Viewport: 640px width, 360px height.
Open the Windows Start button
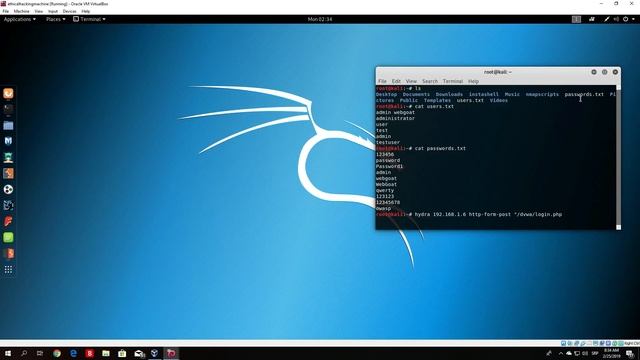pyautogui.click(x=8, y=353)
